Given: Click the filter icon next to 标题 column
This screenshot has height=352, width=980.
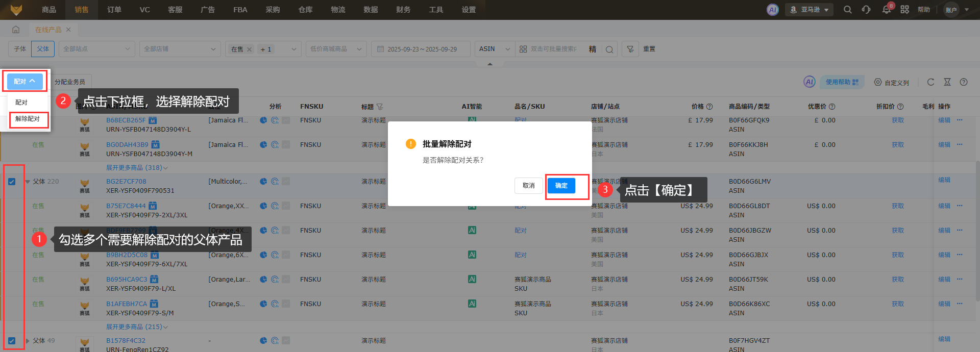Looking at the screenshot, I should click(x=380, y=107).
